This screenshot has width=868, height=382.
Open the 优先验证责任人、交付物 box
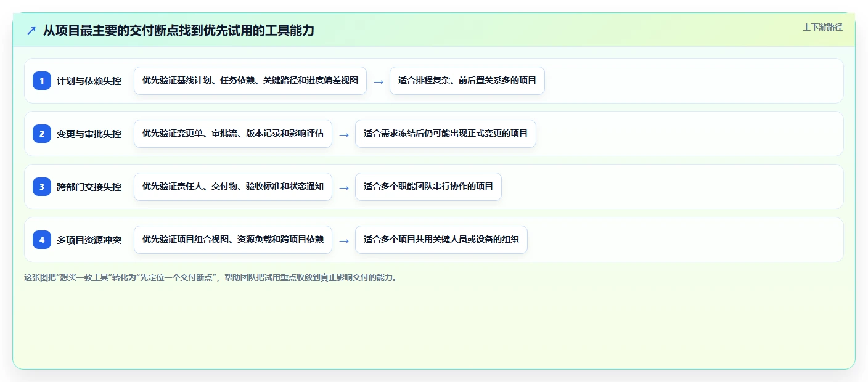[233, 187]
